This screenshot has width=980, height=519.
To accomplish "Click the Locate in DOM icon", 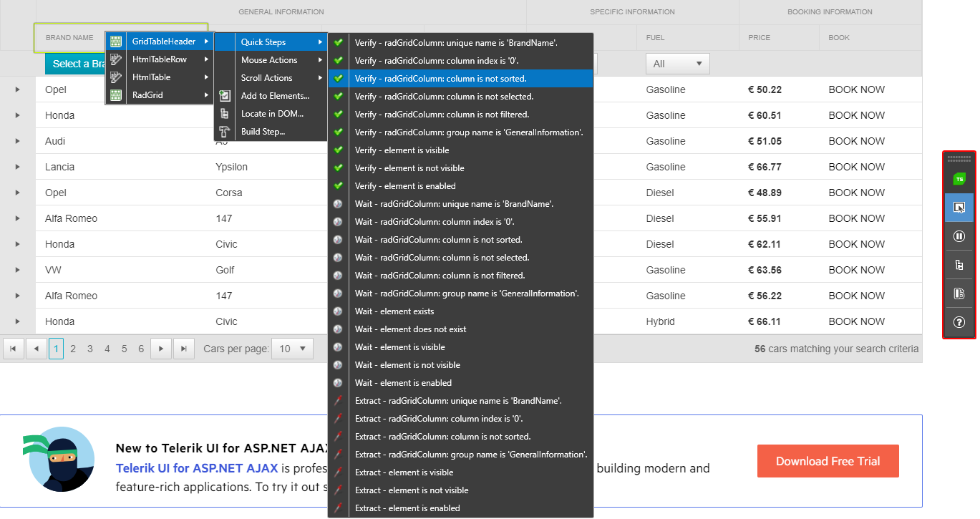I will click(225, 114).
